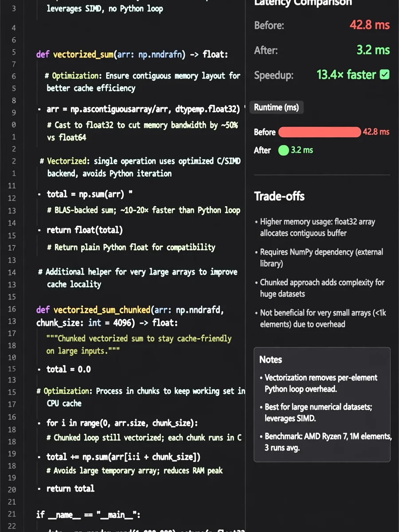Viewport: 399px width, 532px height.
Task: Select the 'Vectorization removes per-element' note
Action: (x=318, y=383)
